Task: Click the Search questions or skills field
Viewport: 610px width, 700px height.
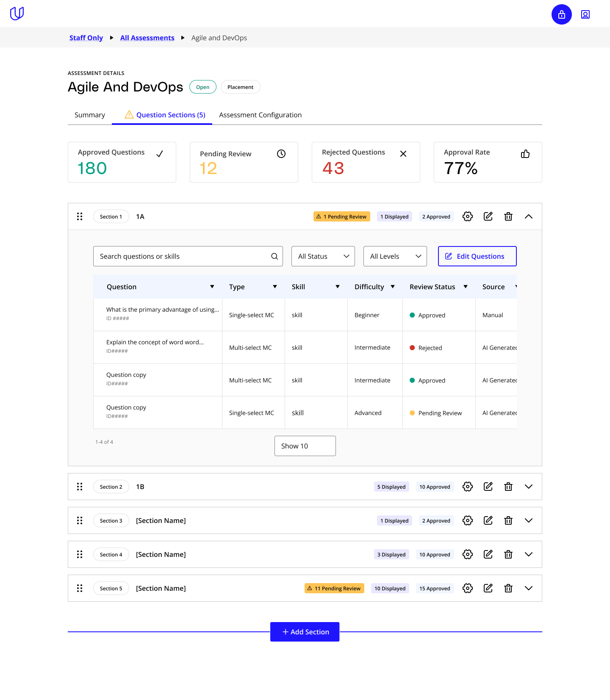Action: tap(188, 256)
